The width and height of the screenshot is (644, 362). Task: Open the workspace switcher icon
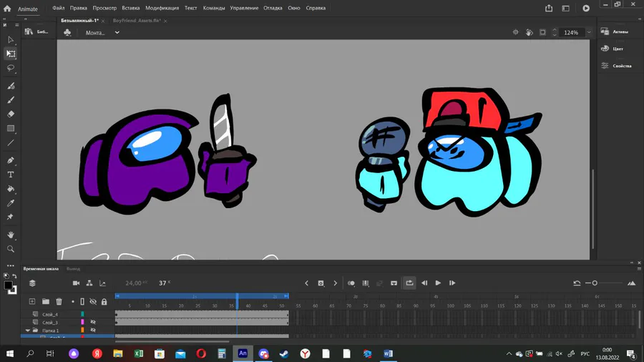[x=565, y=8]
